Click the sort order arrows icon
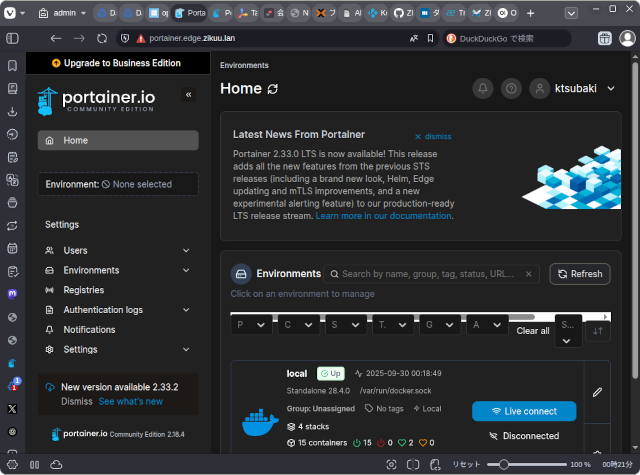This screenshot has width=640, height=475. [x=598, y=330]
